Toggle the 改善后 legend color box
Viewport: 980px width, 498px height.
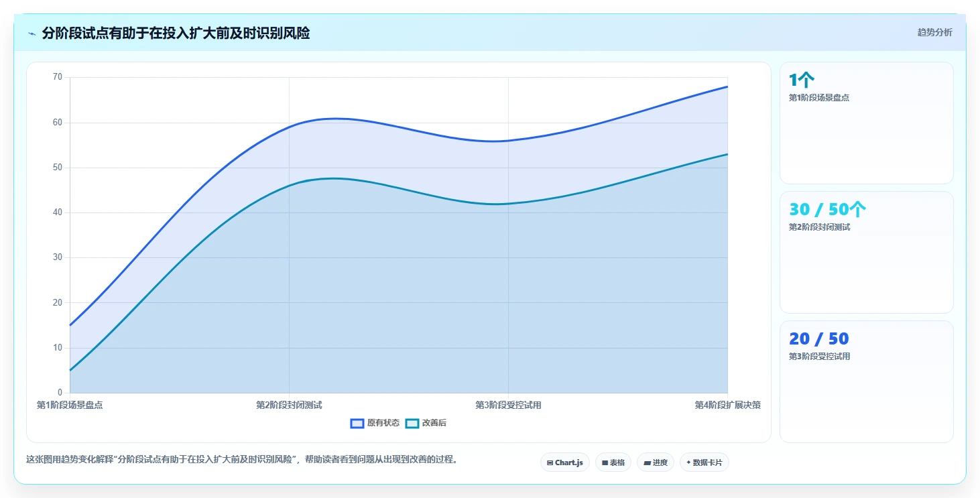[x=412, y=423]
